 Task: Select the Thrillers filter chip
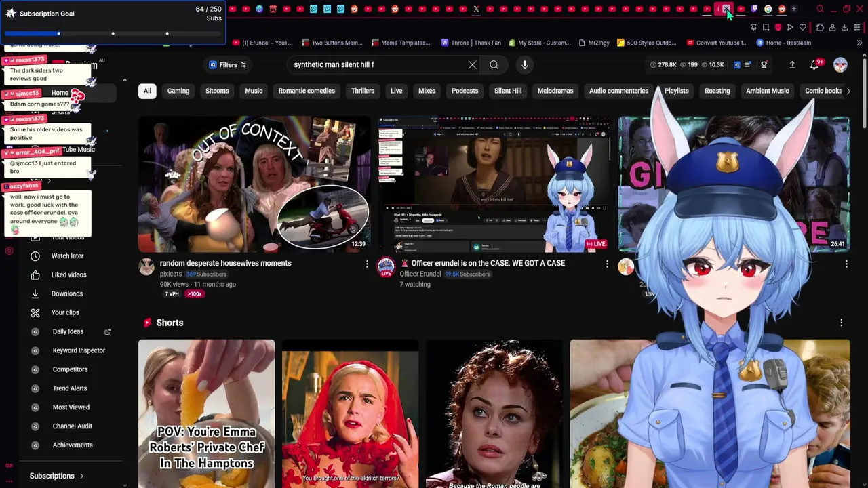[363, 91]
